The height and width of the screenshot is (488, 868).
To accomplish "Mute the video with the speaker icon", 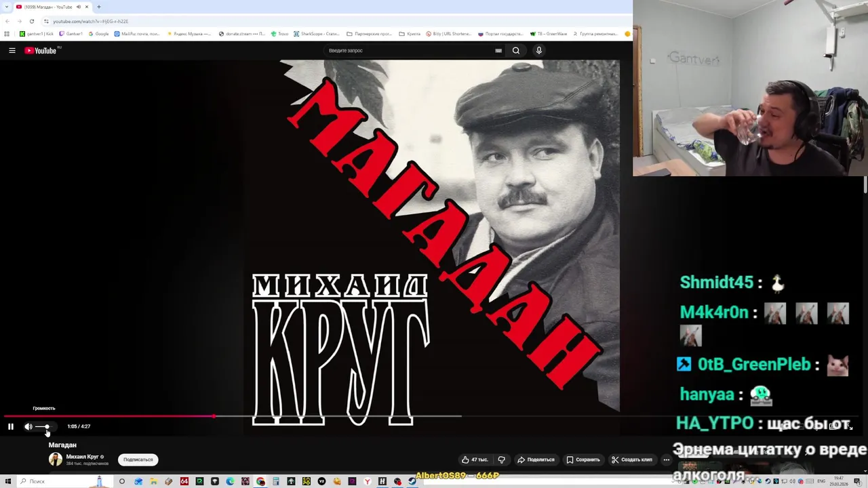I will (28, 426).
